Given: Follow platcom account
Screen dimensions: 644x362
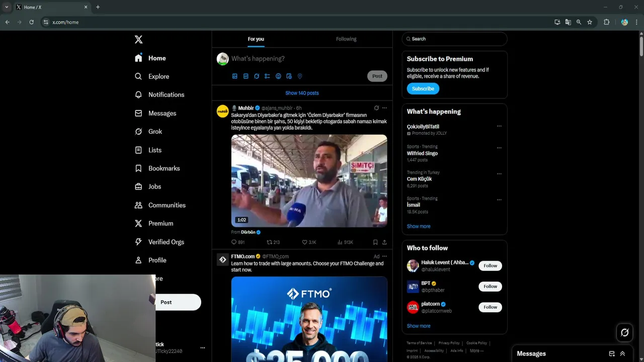Looking at the screenshot, I should coord(490,307).
